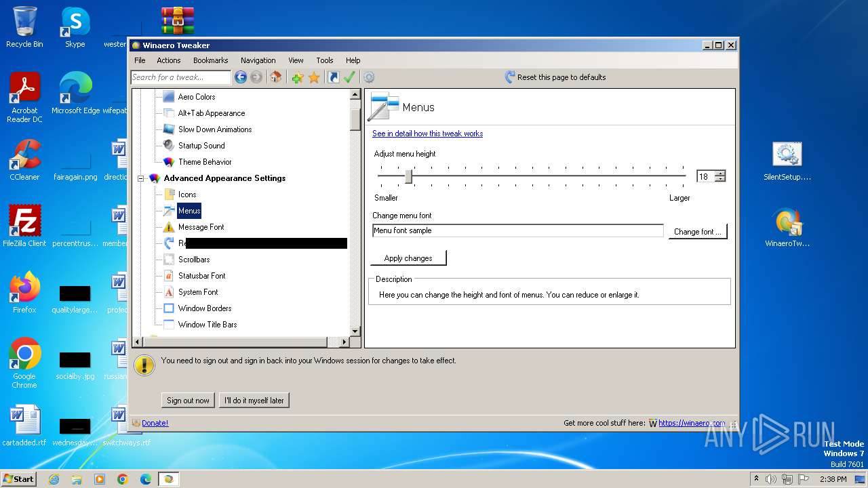868x488 pixels.
Task: Select CCleaner desktop shortcut
Action: pyautogui.click(x=24, y=160)
